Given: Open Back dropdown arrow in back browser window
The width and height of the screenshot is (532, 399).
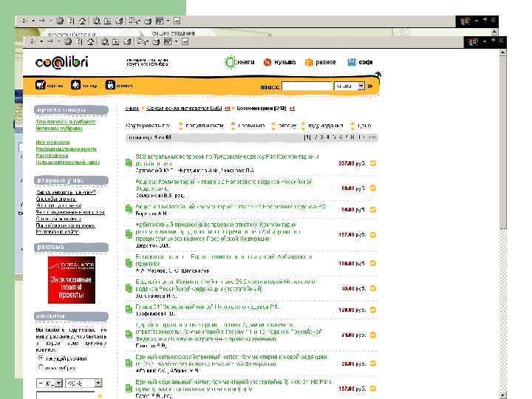Looking at the screenshot, I should [33, 21].
